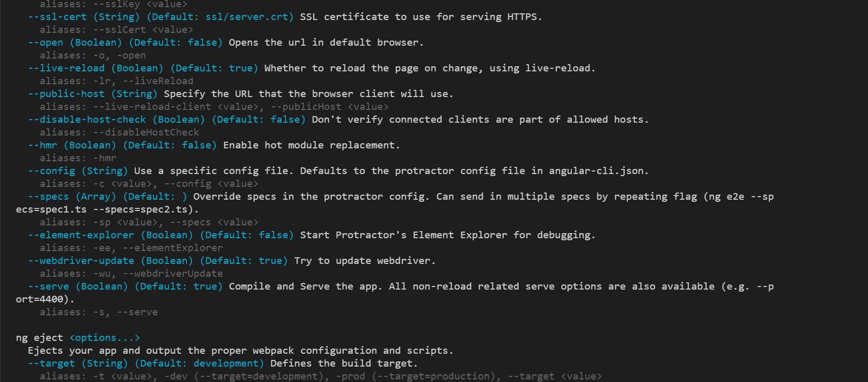Click the -ee, --elementExplorer aliases line
868x382 pixels.
click(131, 248)
